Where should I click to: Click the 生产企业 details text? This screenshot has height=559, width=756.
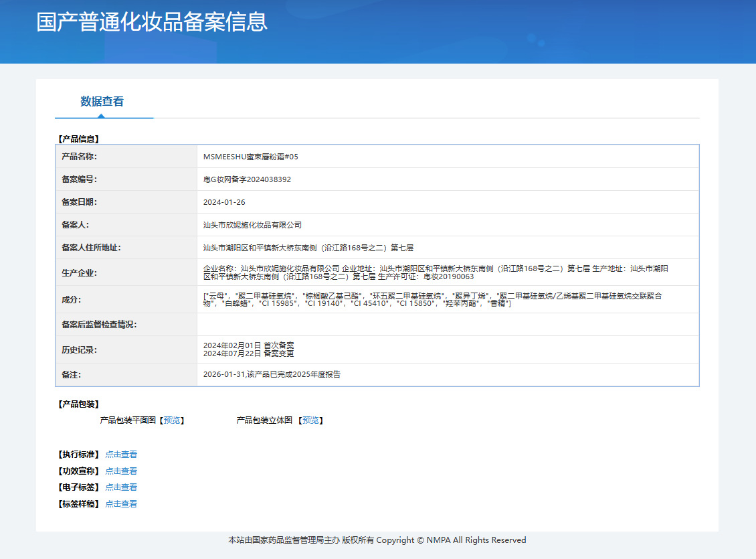pyautogui.click(x=436, y=272)
